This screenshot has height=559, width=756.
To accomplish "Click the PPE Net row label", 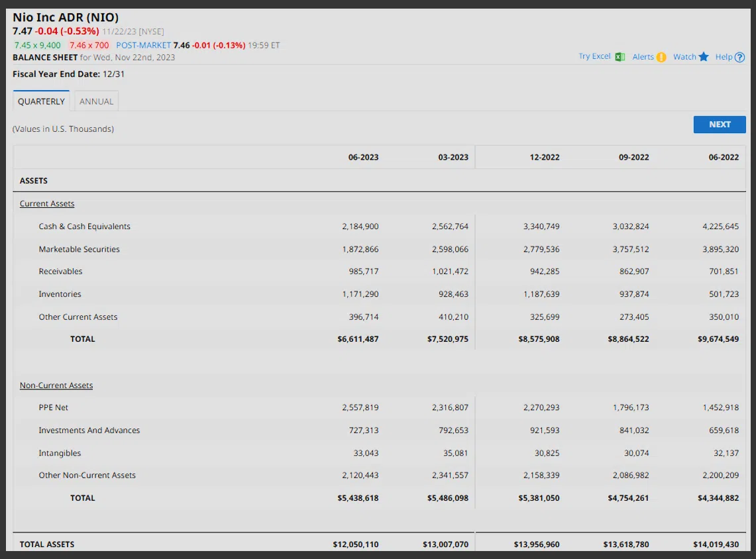I will (54, 407).
